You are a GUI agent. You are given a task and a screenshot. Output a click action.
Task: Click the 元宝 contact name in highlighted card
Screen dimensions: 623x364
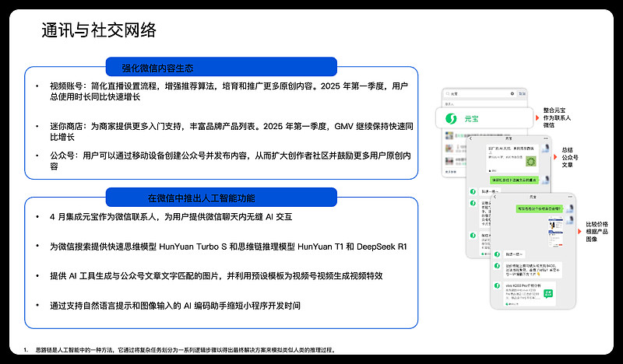pyautogui.click(x=471, y=119)
